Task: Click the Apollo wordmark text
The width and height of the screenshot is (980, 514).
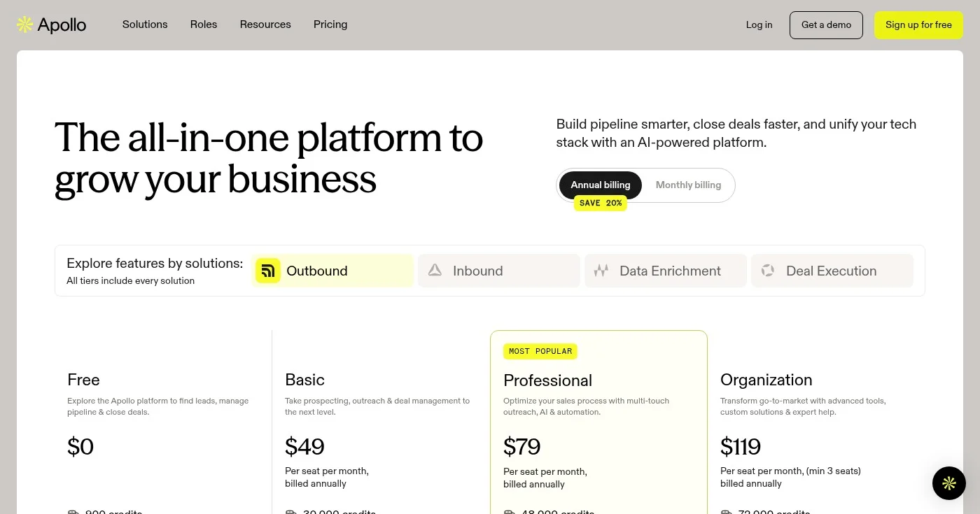Action: click(62, 25)
